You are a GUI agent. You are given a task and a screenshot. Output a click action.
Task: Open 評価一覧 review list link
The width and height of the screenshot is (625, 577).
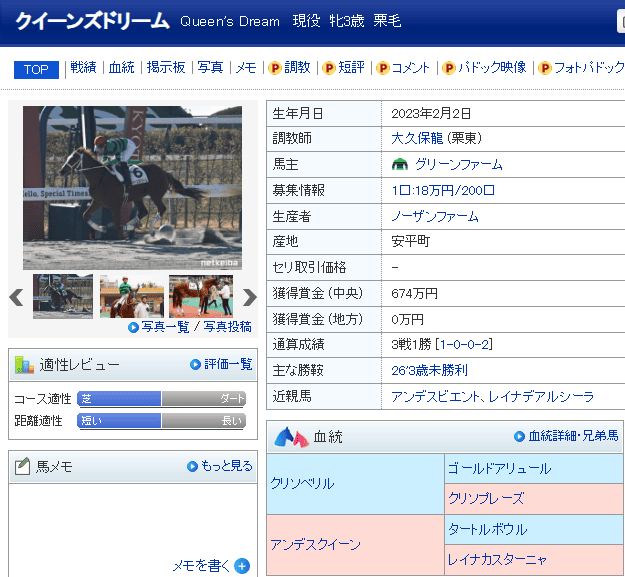(x=228, y=364)
